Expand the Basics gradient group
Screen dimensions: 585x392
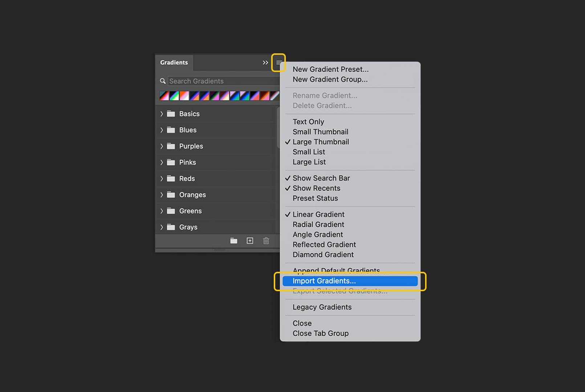click(162, 114)
